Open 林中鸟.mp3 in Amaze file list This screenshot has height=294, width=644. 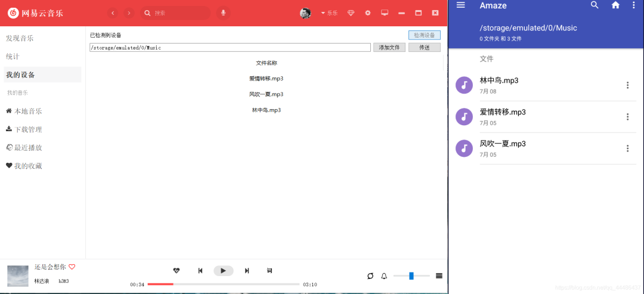click(546, 85)
